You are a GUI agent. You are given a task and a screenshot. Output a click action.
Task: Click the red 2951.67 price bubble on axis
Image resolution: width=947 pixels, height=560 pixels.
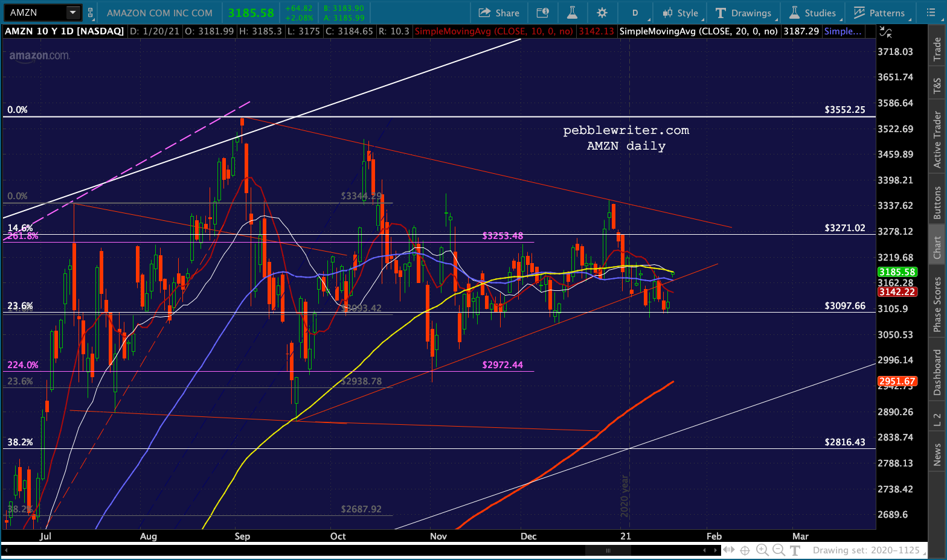click(897, 381)
